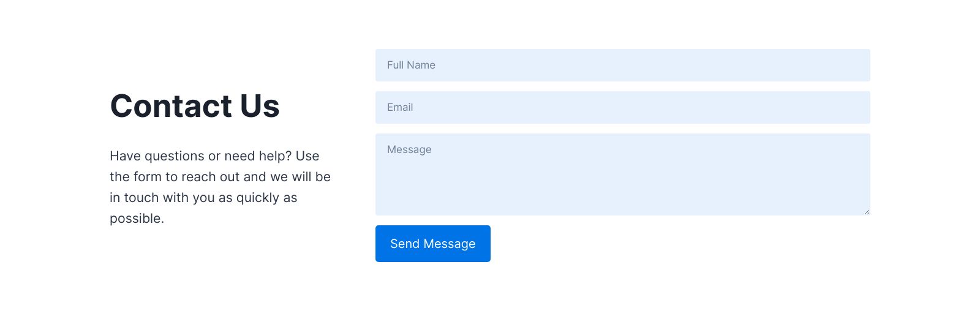Click the word "Send" on the blue button

405,244
